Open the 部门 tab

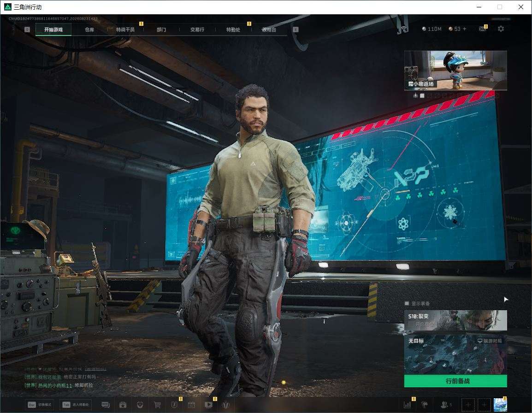pyautogui.click(x=161, y=29)
